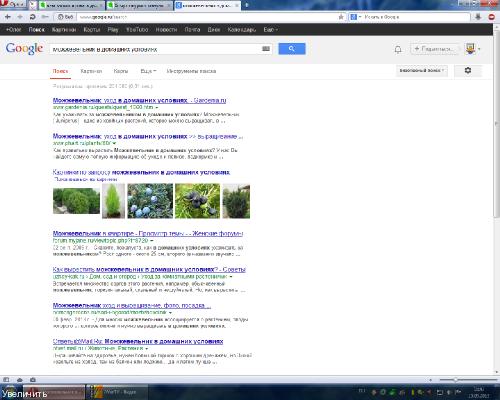Open a new tab with the plus button
This screenshot has height=400, width=500.
pos(247,5)
